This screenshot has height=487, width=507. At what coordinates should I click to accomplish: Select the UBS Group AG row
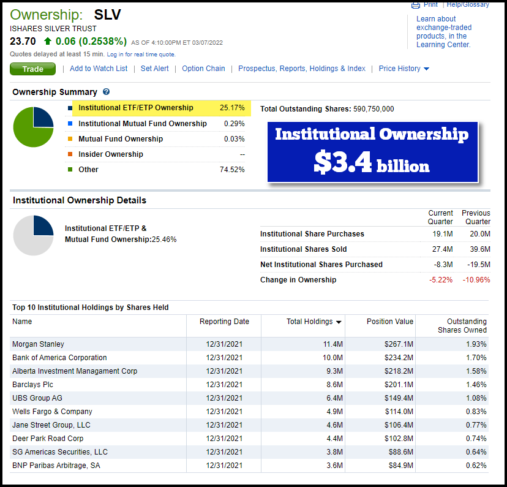click(x=249, y=398)
